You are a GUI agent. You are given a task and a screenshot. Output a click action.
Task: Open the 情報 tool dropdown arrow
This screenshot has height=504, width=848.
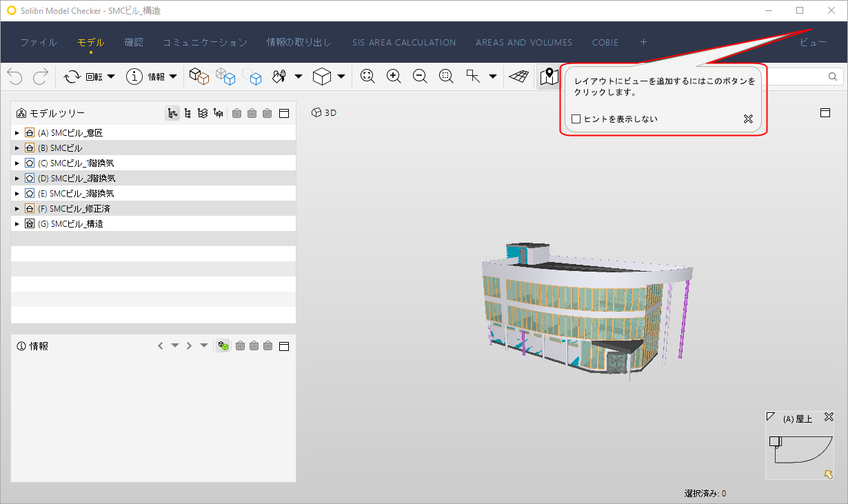coord(172,77)
